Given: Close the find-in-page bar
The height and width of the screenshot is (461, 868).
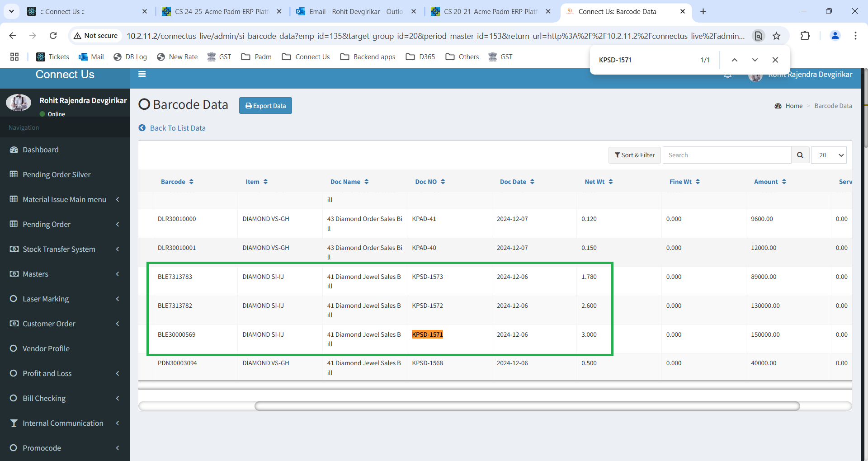Looking at the screenshot, I should 775,60.
